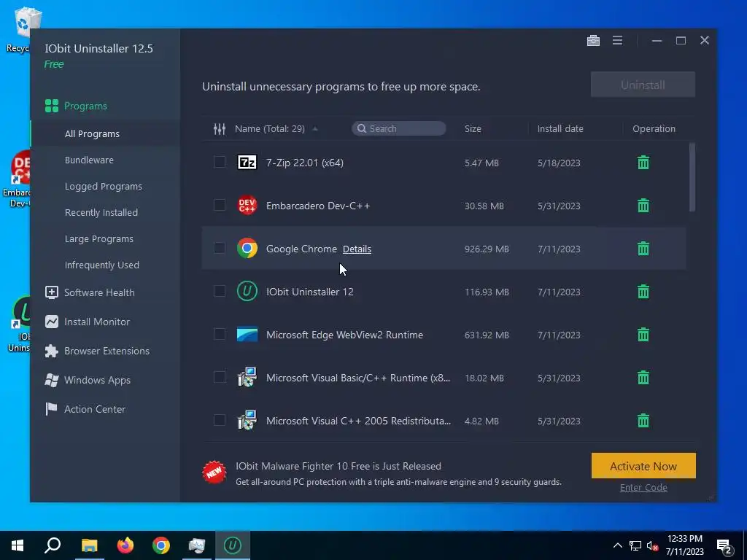
Task: Click the red NEW badge icon
Action: tap(214, 472)
